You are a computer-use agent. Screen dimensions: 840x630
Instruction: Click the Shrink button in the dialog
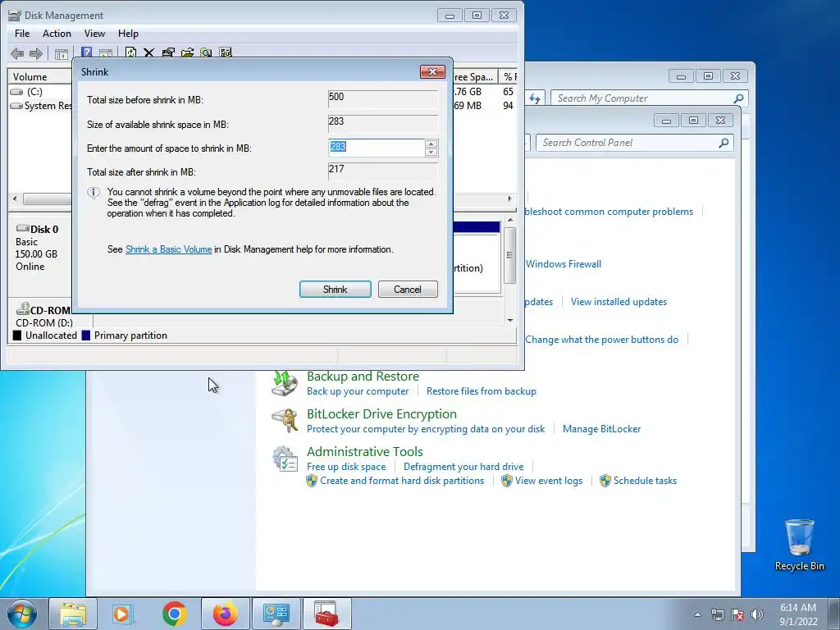tap(336, 290)
